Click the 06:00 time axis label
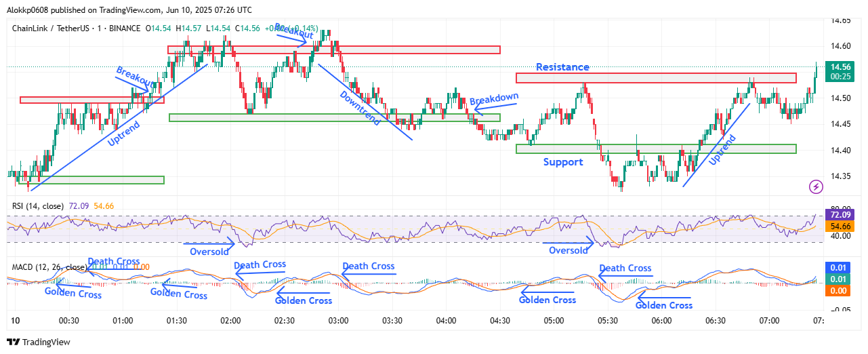The height and width of the screenshot is (354, 868). pos(661,321)
